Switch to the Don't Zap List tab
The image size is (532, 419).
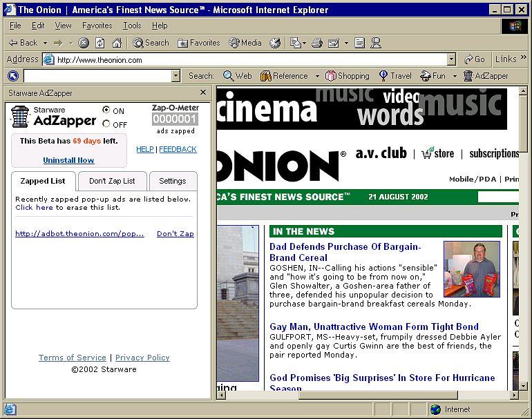tap(112, 181)
